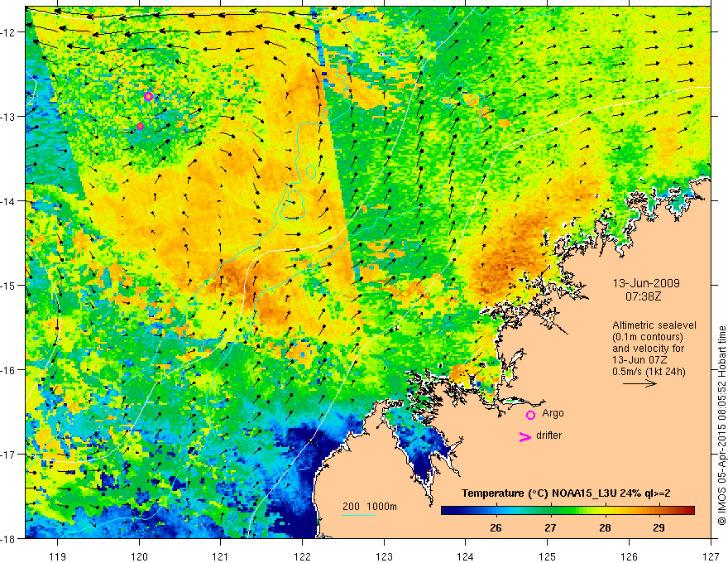
Task: Click the '-13' latitude axis label
Action: (9, 116)
